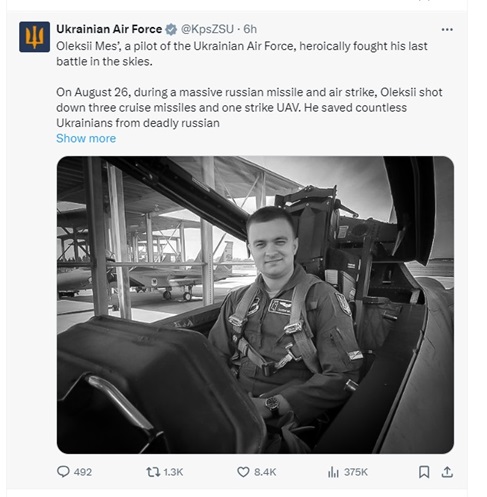Viewport: 487px width, 497px height.
Task: Click the paragraph starting "On August 26"
Action: pyautogui.click(x=249, y=107)
